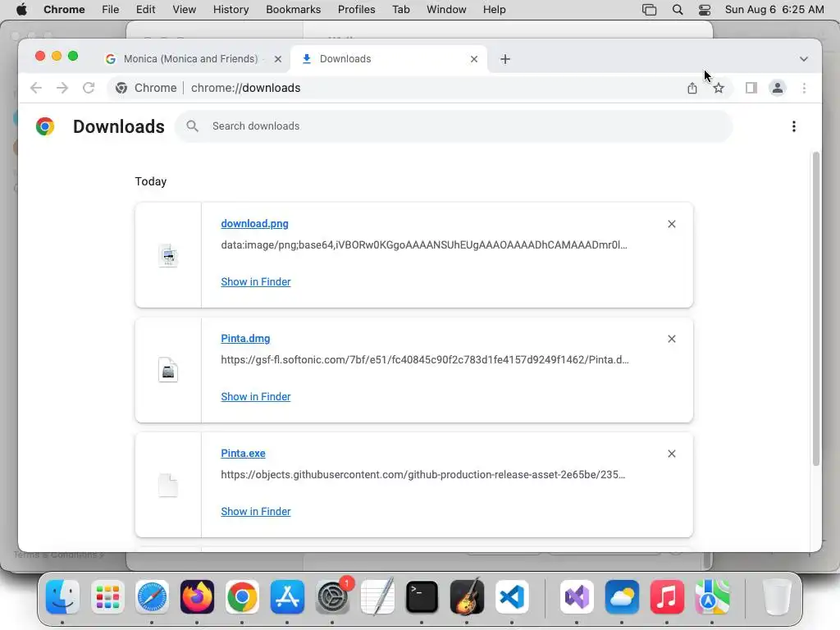The height and width of the screenshot is (630, 840).
Task: Click the Pinta.dmg file icon
Action: coord(168,370)
